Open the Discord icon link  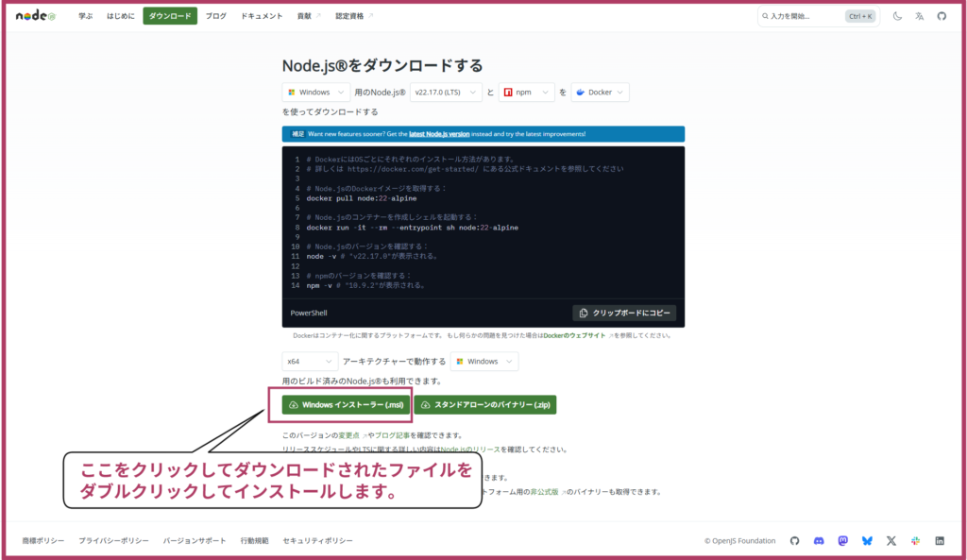[819, 541]
